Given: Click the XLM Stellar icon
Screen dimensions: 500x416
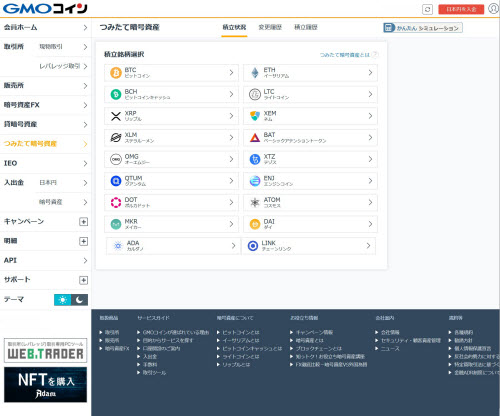Looking at the screenshot, I should tap(116, 138).
